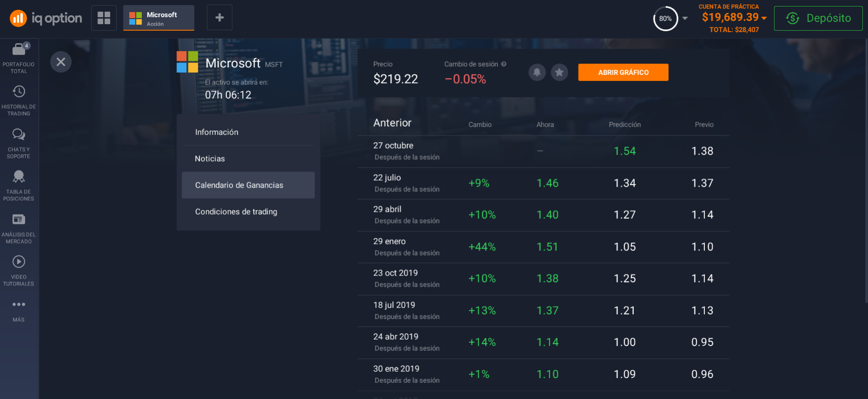
Task: Click the +1% change value
Action: [479, 374]
